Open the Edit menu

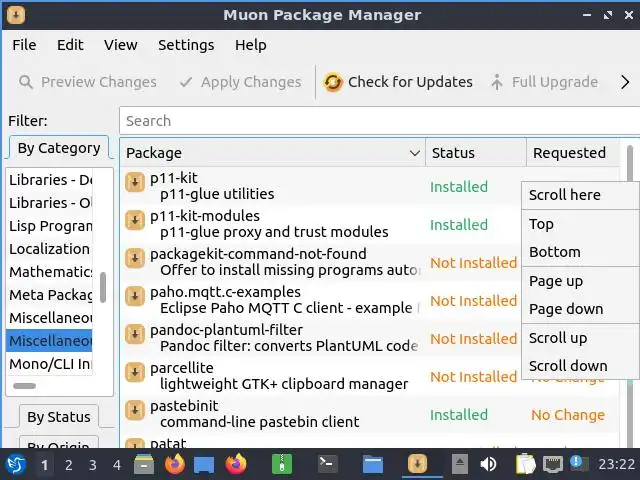(x=70, y=45)
